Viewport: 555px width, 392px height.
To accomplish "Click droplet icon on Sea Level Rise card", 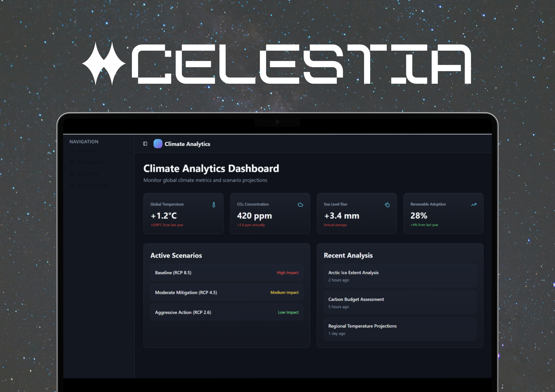I will [387, 205].
